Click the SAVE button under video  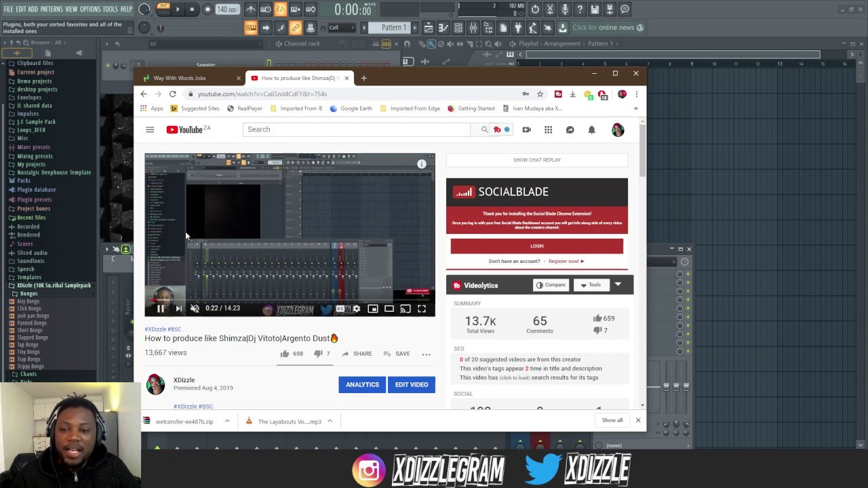[397, 354]
